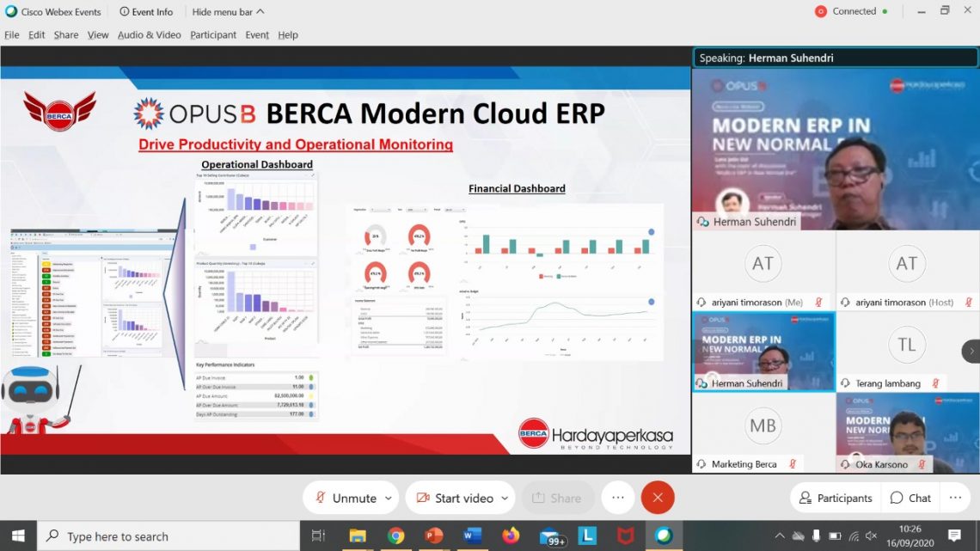The width and height of the screenshot is (980, 551).
Task: Open the Audio & Video menu
Action: pyautogui.click(x=149, y=34)
